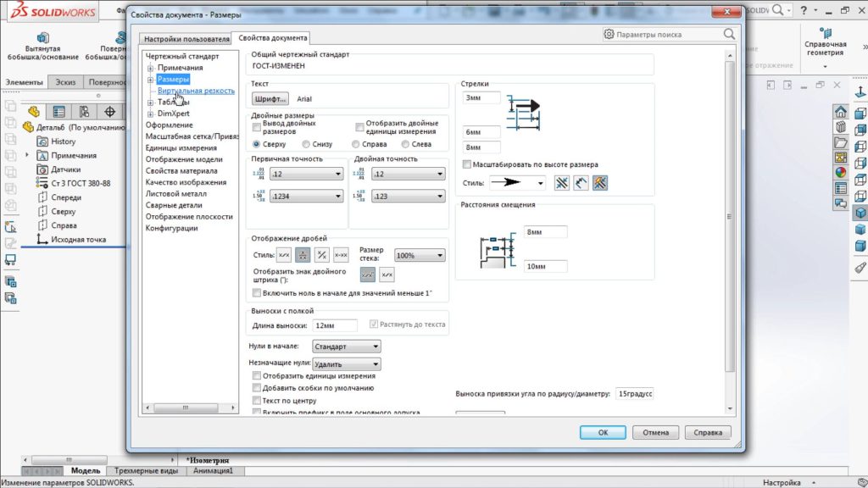This screenshot has height=488, width=868.
Task: Open arrow style dropdown
Action: pos(517,183)
